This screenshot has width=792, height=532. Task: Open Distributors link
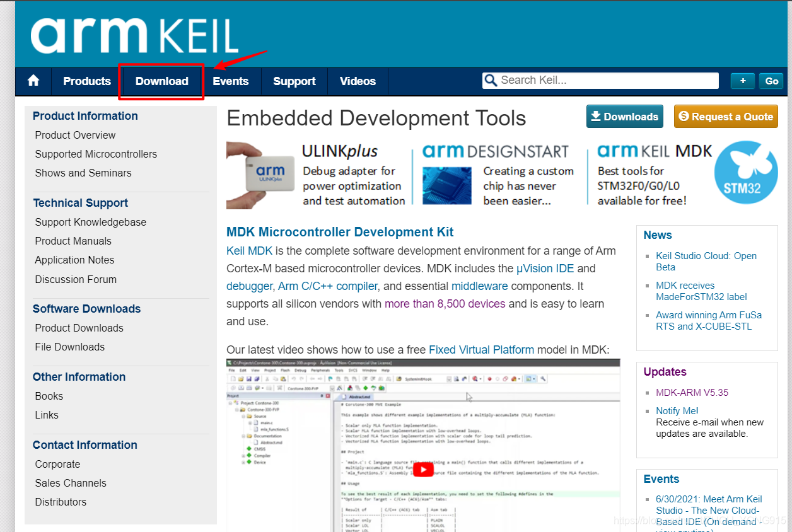[x=61, y=502]
